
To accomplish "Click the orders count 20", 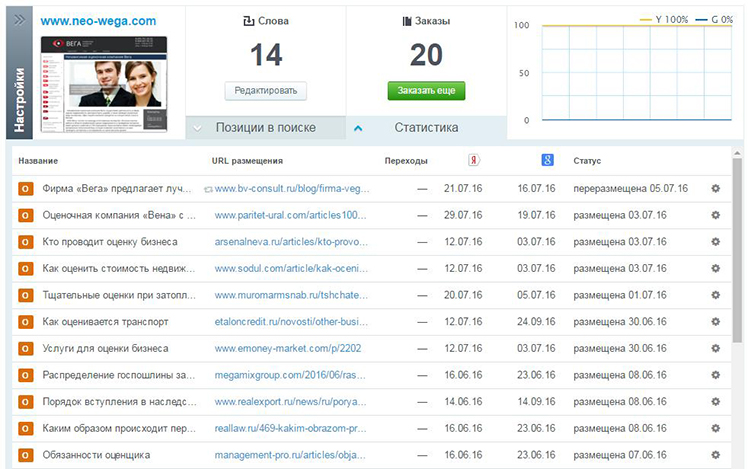I will [x=426, y=55].
